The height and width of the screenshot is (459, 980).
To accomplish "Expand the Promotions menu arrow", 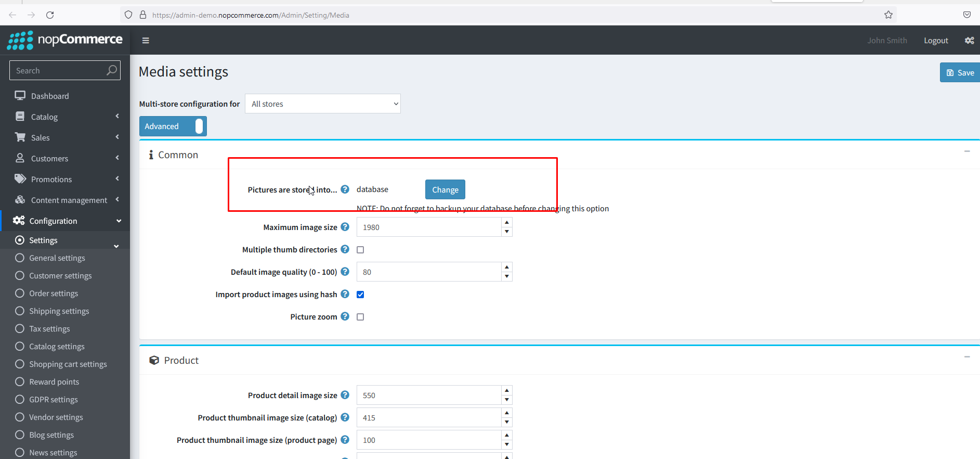I will pyautogui.click(x=117, y=178).
